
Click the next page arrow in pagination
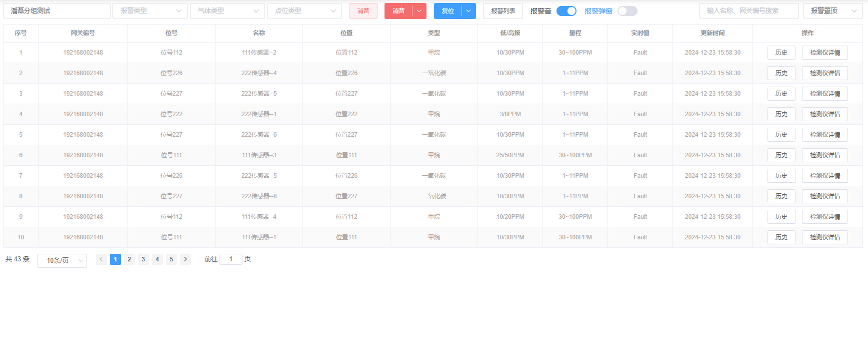tap(185, 259)
